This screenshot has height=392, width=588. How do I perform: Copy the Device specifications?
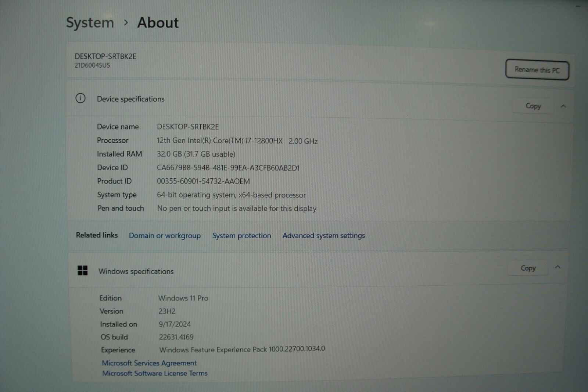pyautogui.click(x=533, y=106)
